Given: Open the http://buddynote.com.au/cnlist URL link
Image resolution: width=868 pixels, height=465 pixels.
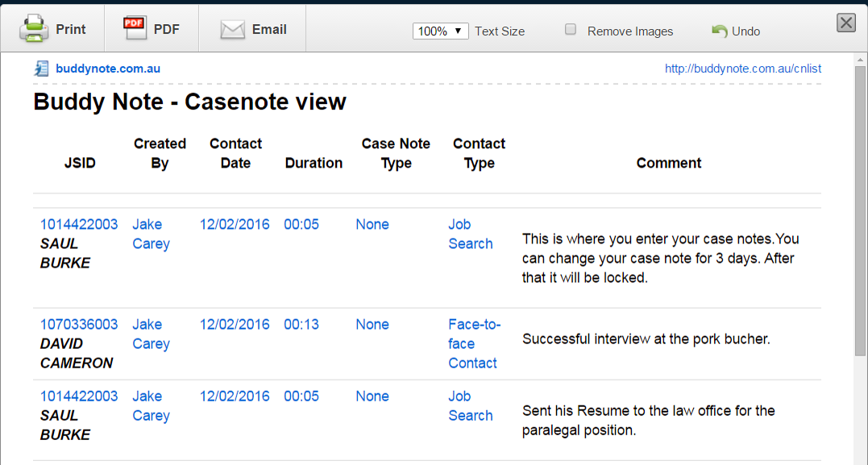Looking at the screenshot, I should point(742,69).
